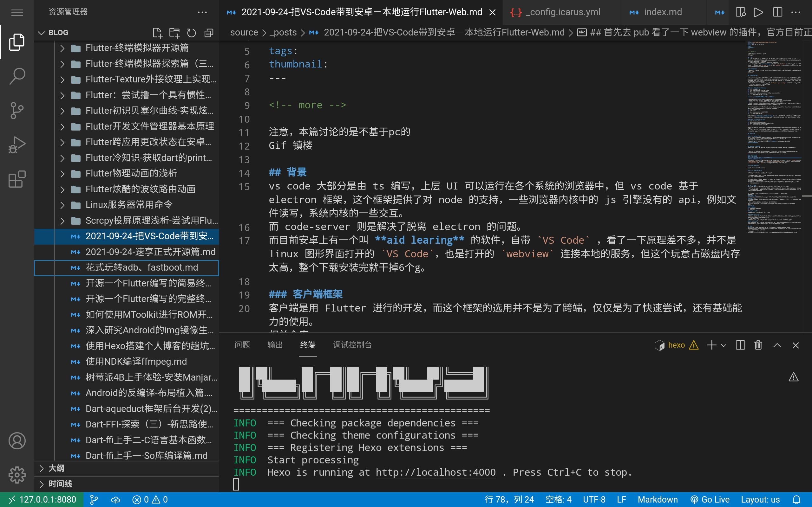Kill the hexo terminal with trash icon

click(758, 345)
